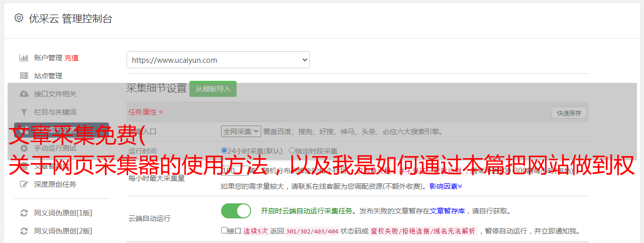The width and height of the screenshot is (644, 243).
Task: Click the 从模板导入 button
Action: [x=213, y=89]
